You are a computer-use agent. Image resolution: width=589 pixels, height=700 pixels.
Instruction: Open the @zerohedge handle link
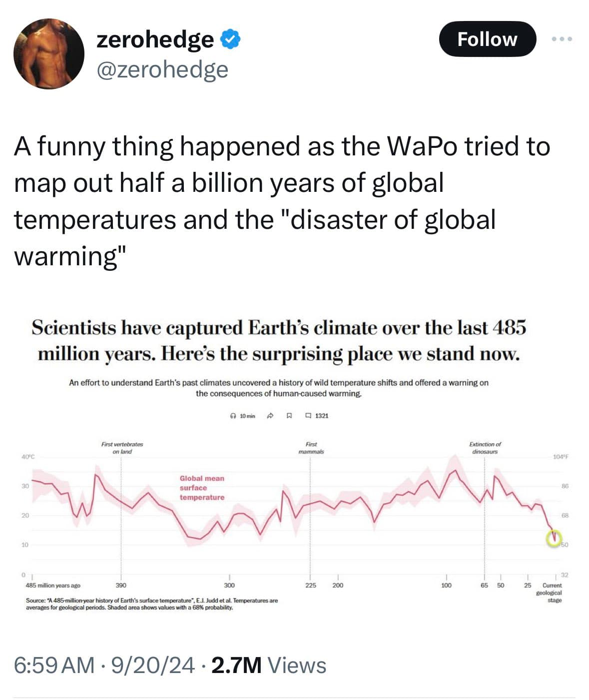point(162,69)
